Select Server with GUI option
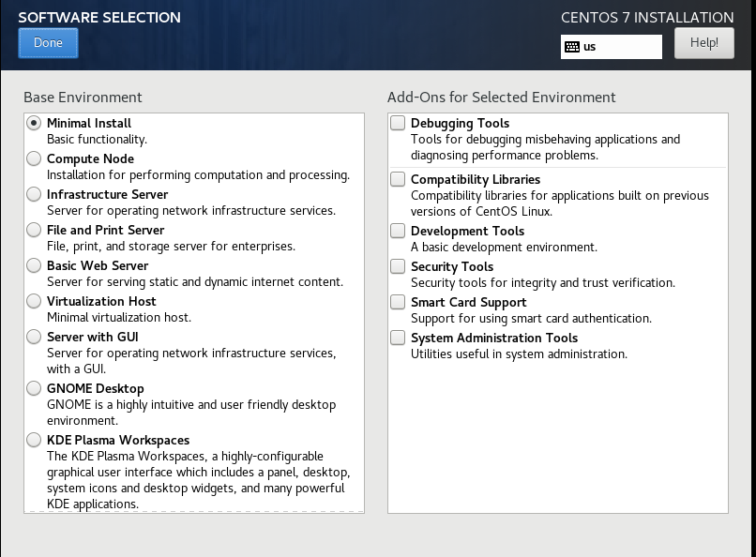Image resolution: width=756 pixels, height=557 pixels. point(35,337)
